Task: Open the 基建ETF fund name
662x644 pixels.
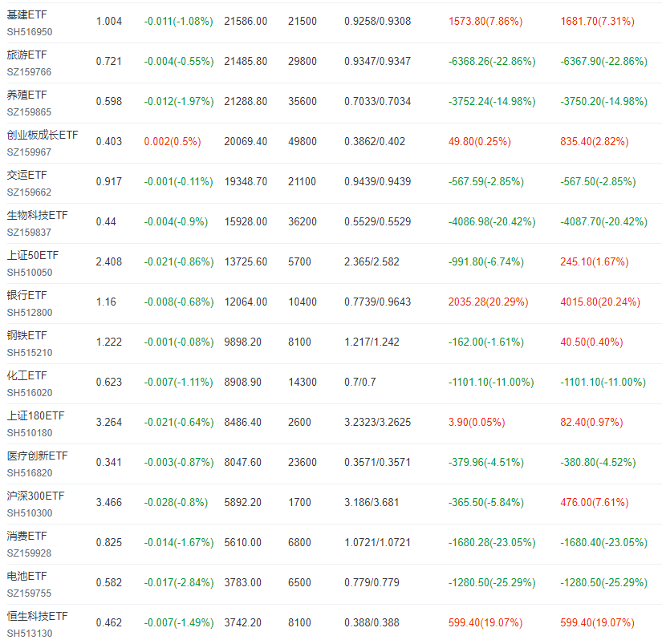Action: pyautogui.click(x=26, y=14)
